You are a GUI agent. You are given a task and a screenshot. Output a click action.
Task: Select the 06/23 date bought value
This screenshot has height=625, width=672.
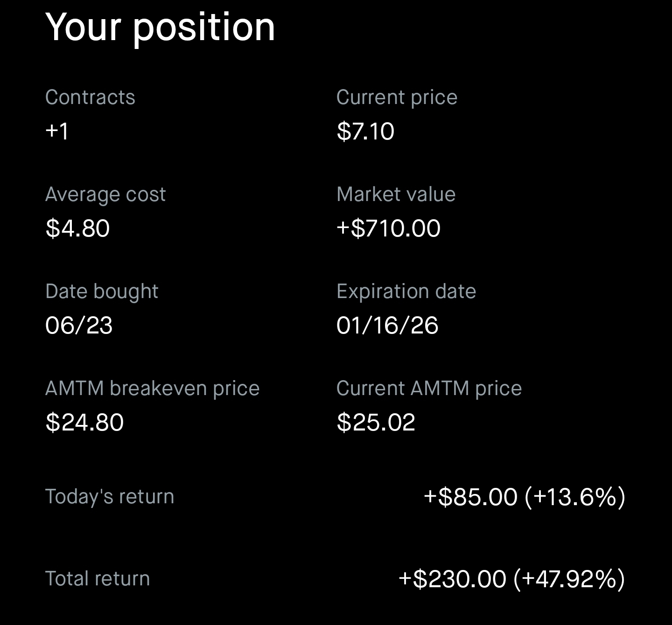79,325
